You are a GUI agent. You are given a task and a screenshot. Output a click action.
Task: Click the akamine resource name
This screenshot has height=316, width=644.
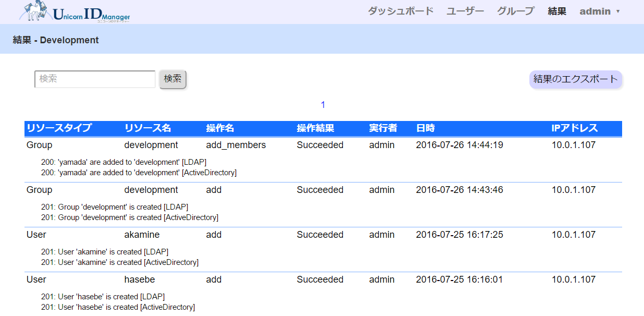(x=142, y=235)
